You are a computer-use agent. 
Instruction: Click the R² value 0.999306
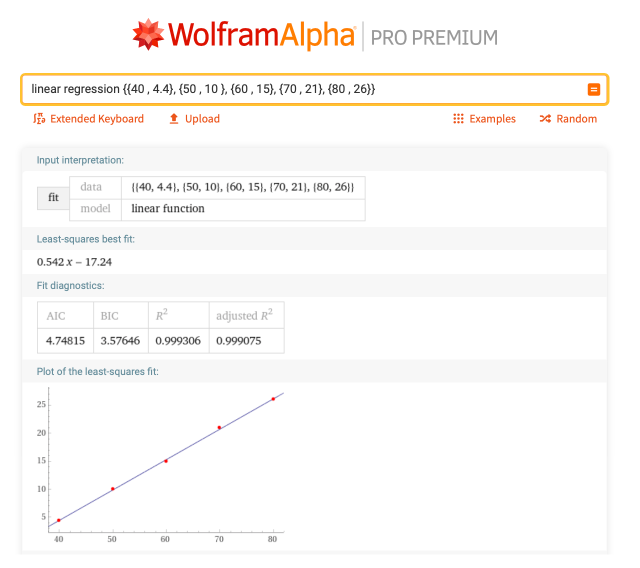[x=178, y=341]
